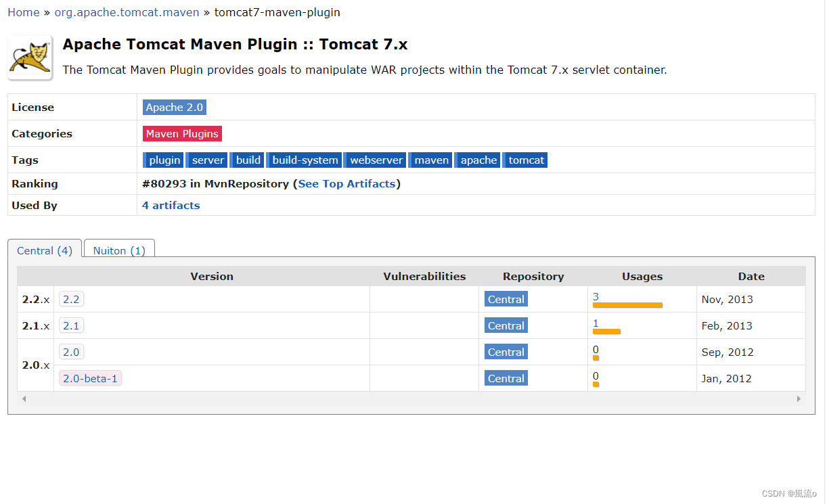Open usages count 1 for version 2.1

pos(596,323)
